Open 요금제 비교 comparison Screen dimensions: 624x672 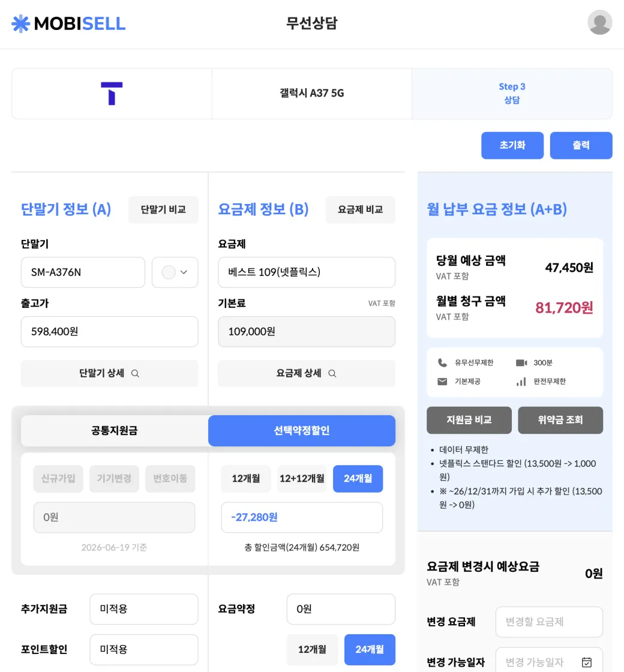point(361,209)
